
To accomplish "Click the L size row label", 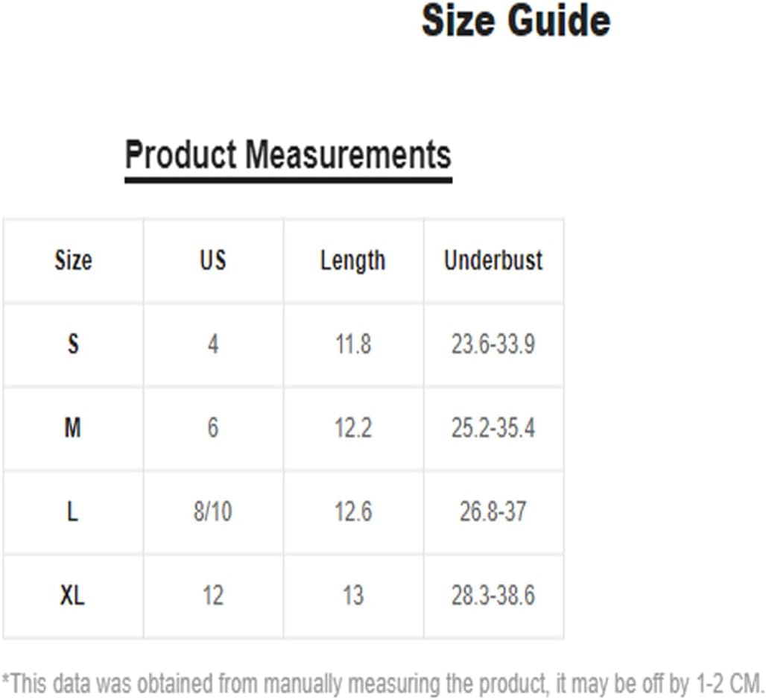I will [x=72, y=512].
